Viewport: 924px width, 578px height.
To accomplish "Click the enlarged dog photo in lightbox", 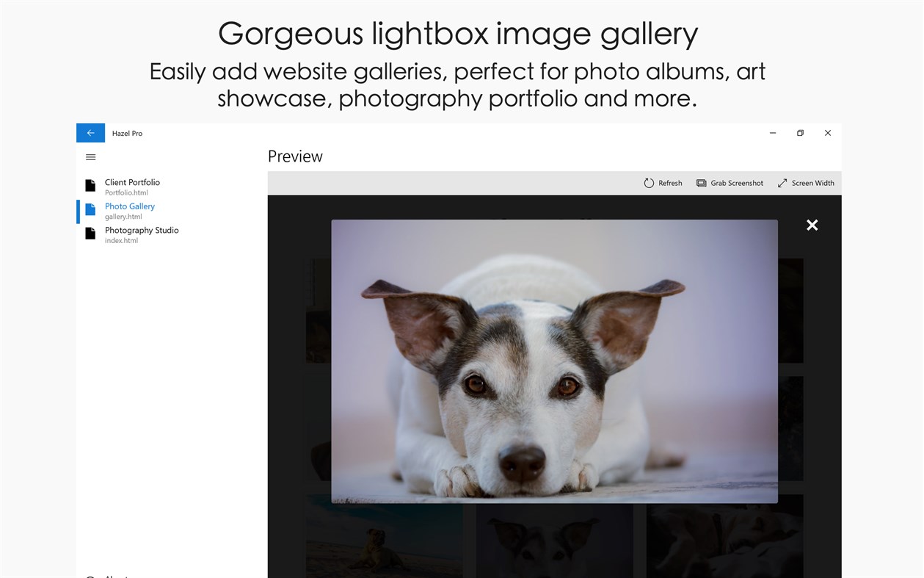I will point(554,361).
